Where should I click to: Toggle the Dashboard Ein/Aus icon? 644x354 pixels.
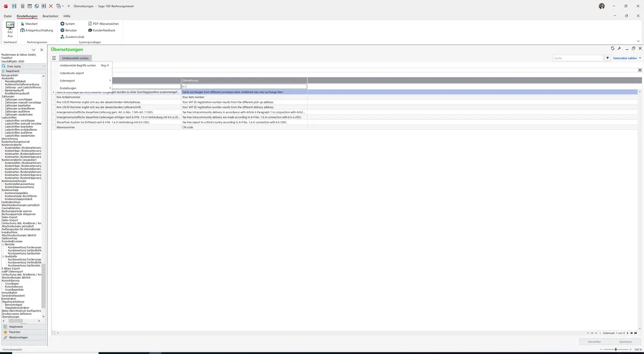[10, 29]
